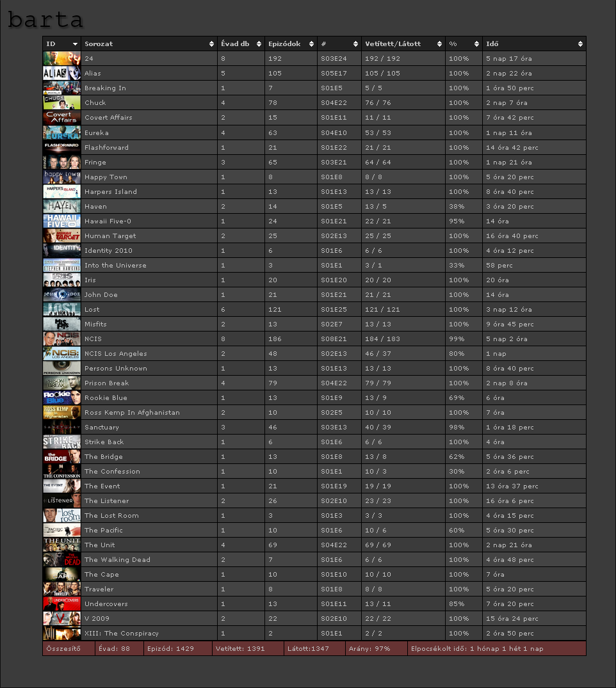Sort by the Vetített/Látott column
Screen dimensions: 616x688
coord(403,44)
